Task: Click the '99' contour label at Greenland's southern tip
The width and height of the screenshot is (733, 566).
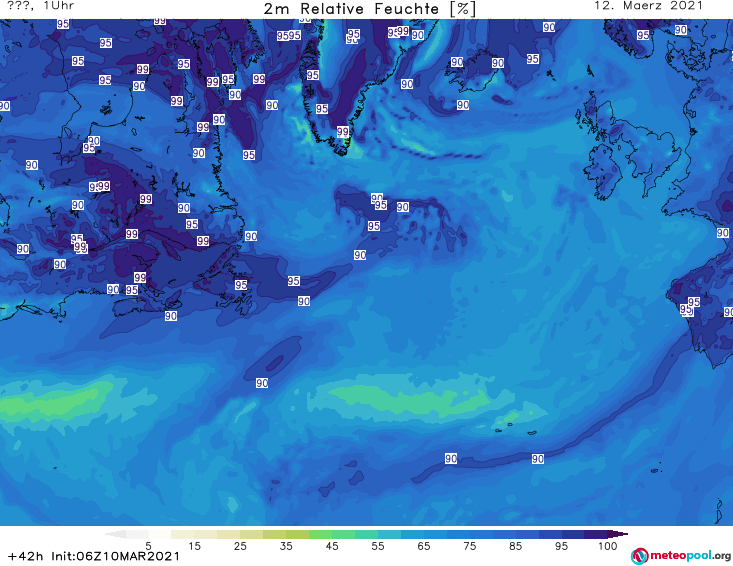Action: (343, 132)
